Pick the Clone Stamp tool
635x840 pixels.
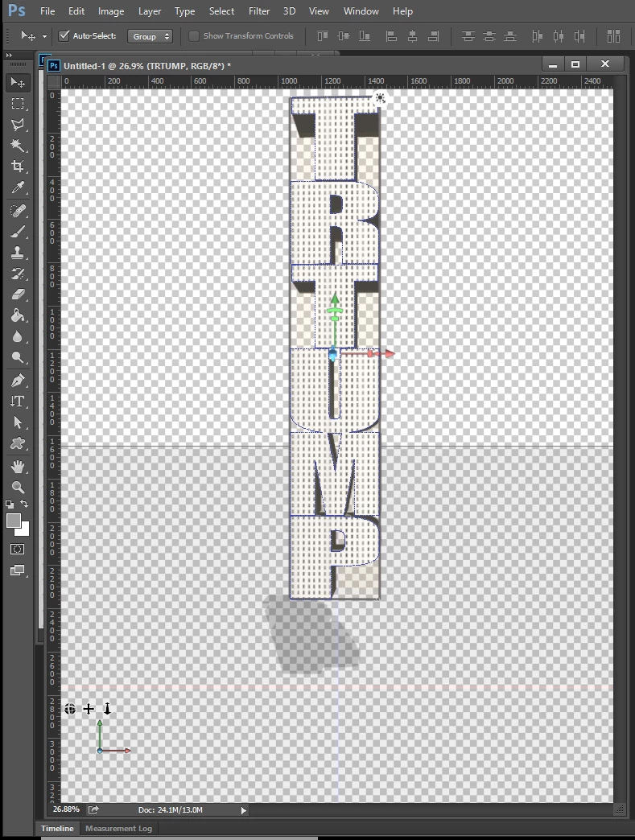click(x=18, y=253)
